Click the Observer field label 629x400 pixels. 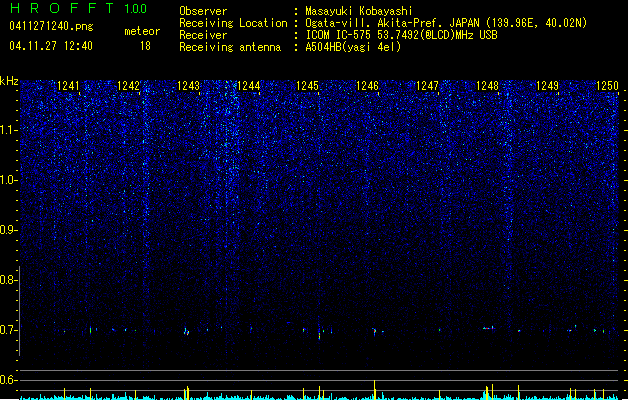click(x=203, y=11)
